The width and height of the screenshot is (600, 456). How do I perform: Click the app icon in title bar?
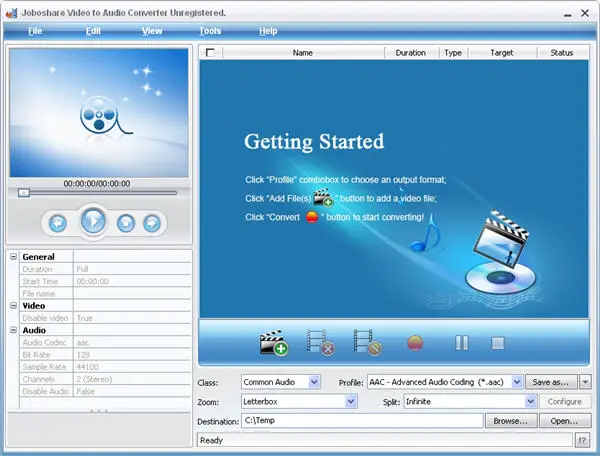pos(12,13)
